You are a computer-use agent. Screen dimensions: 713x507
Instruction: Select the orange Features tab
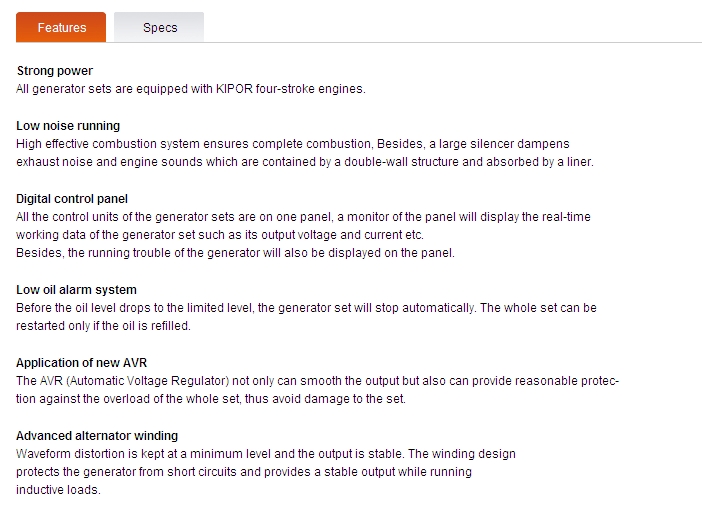61,27
